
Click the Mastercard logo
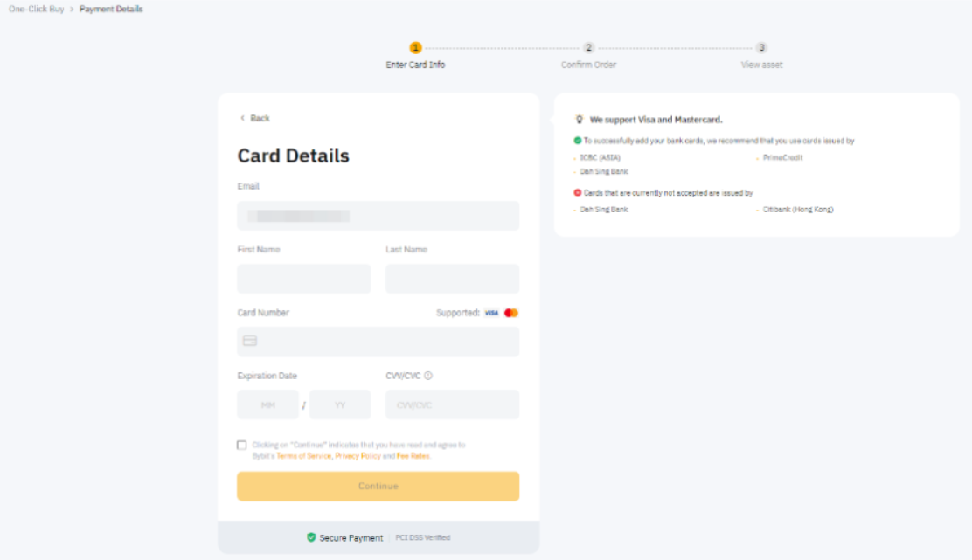click(x=511, y=313)
